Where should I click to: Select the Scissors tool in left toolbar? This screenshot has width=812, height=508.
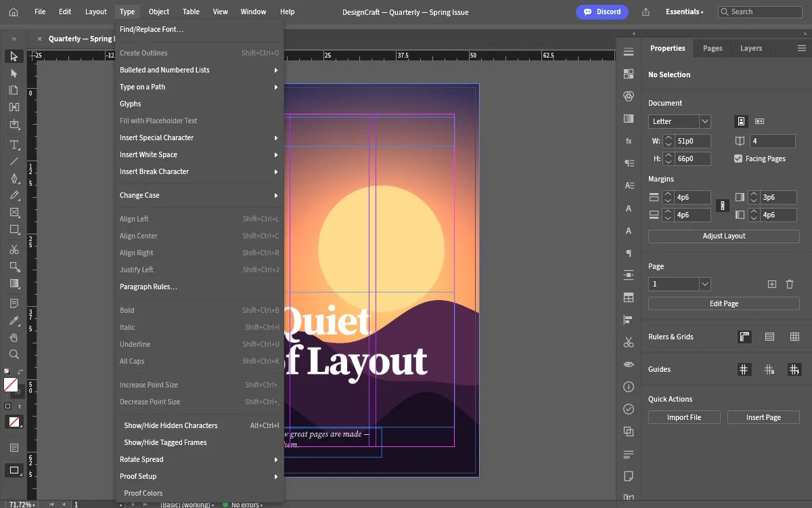14,249
